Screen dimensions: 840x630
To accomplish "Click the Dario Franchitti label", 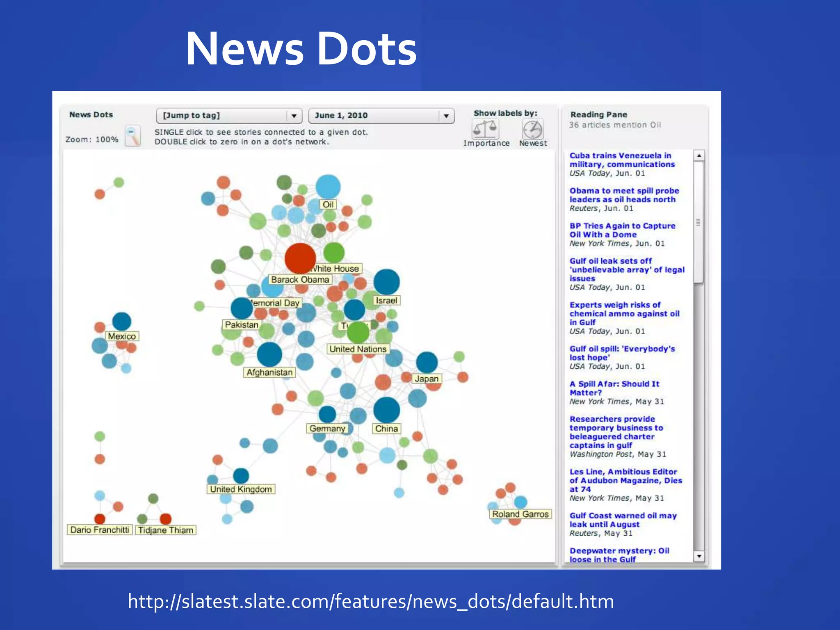I will point(100,530).
